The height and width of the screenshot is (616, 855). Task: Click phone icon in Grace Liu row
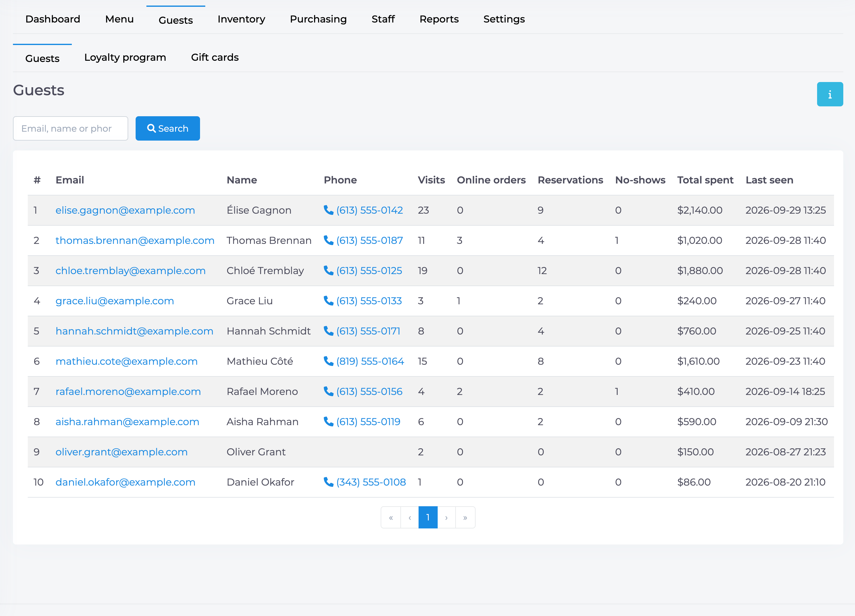click(328, 301)
